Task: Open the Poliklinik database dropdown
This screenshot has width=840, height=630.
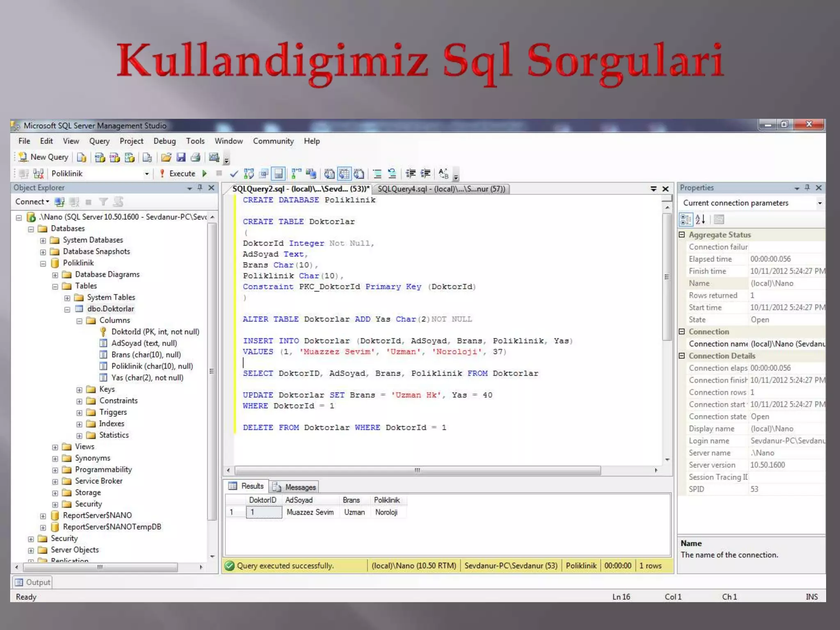Action: 146,174
